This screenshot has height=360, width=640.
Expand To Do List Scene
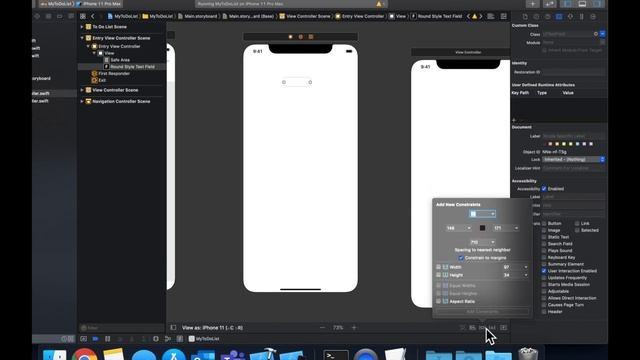[x=82, y=27]
